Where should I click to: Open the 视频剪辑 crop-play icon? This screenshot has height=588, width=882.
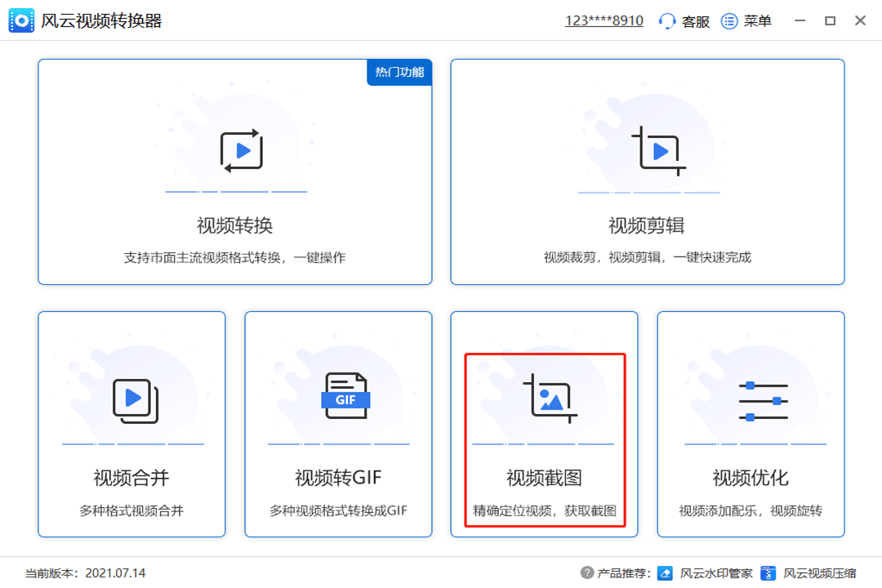pyautogui.click(x=659, y=151)
